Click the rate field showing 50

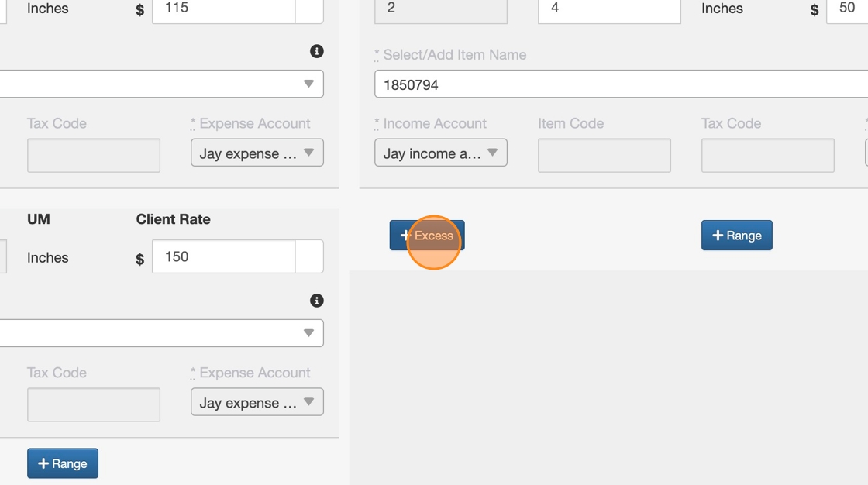point(846,9)
